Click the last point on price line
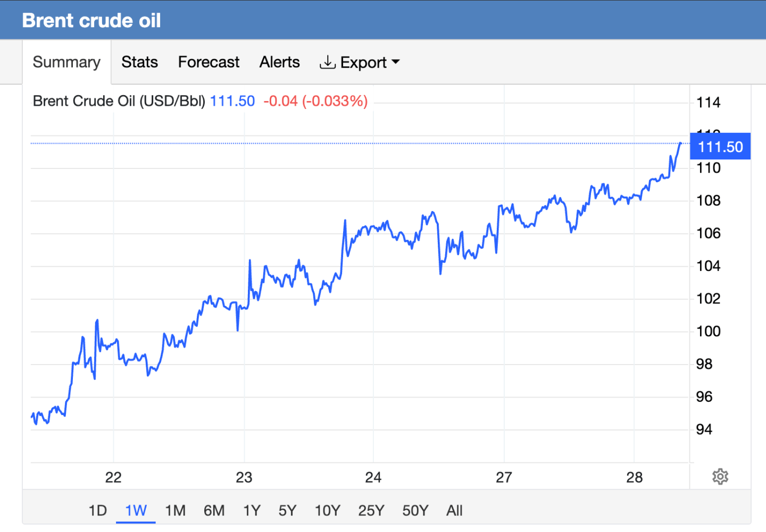The width and height of the screenshot is (766, 532). (680, 143)
